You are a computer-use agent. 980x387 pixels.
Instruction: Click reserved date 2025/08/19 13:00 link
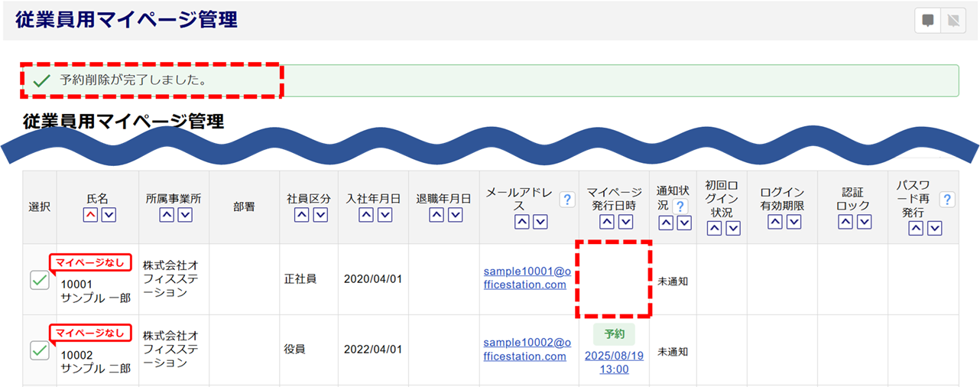point(614,363)
